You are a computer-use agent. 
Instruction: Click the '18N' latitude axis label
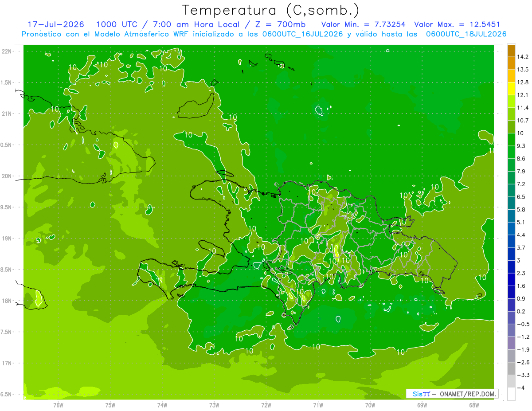(7, 301)
